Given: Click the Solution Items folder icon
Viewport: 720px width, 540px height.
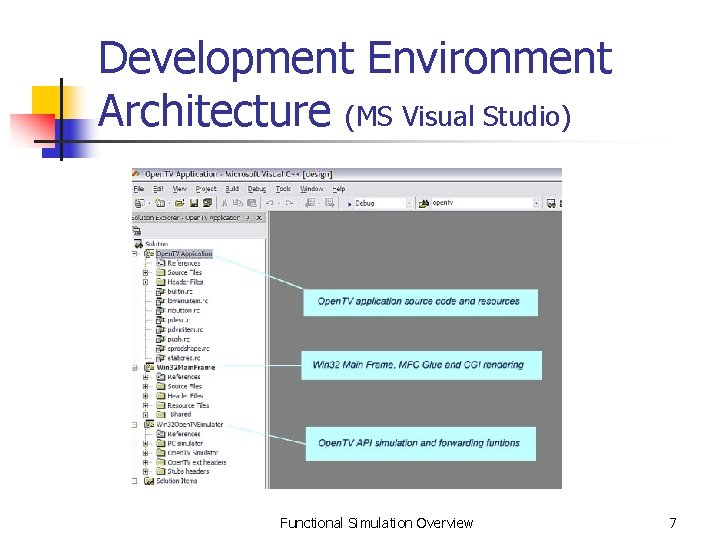Looking at the screenshot, I should pyautogui.click(x=149, y=481).
